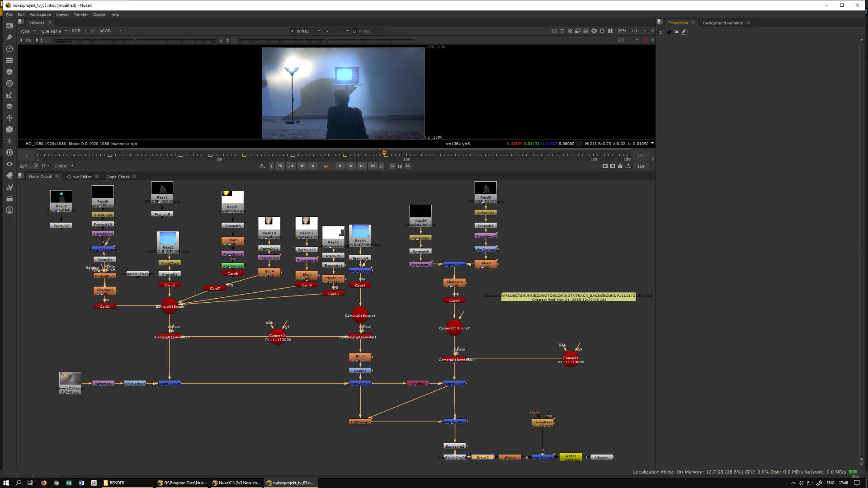Open the Channel nodes stacked-bars icon
Viewport: 868px width, 488px height.
9,60
